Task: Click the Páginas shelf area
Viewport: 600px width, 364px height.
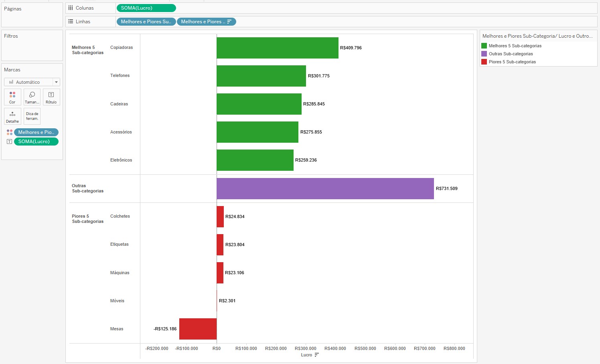Action: (x=32, y=15)
